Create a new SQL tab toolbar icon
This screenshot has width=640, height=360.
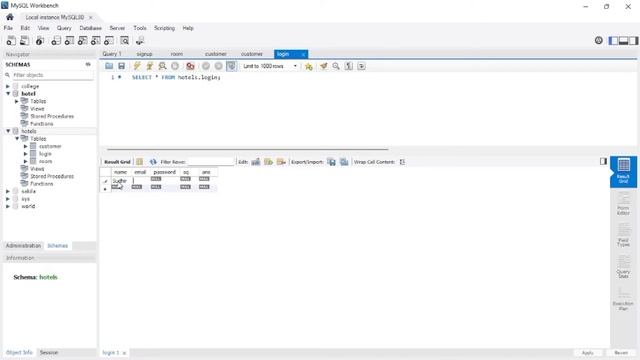coord(11,40)
